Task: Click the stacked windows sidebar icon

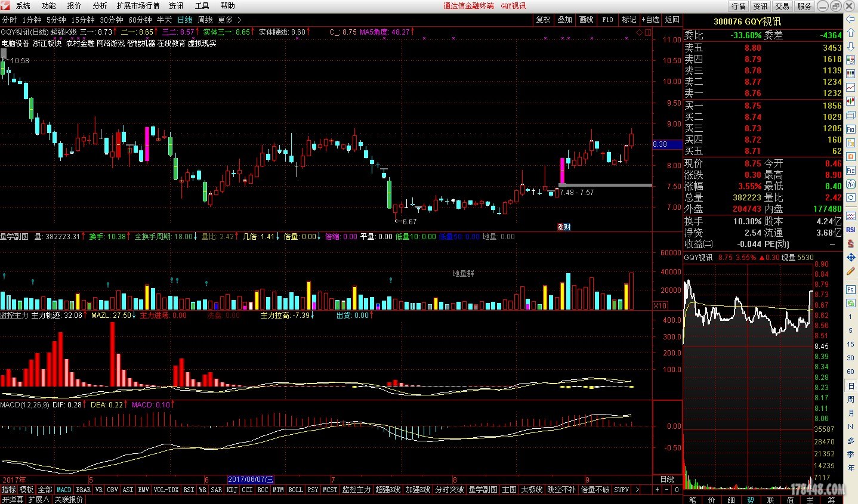Action: click(851, 115)
